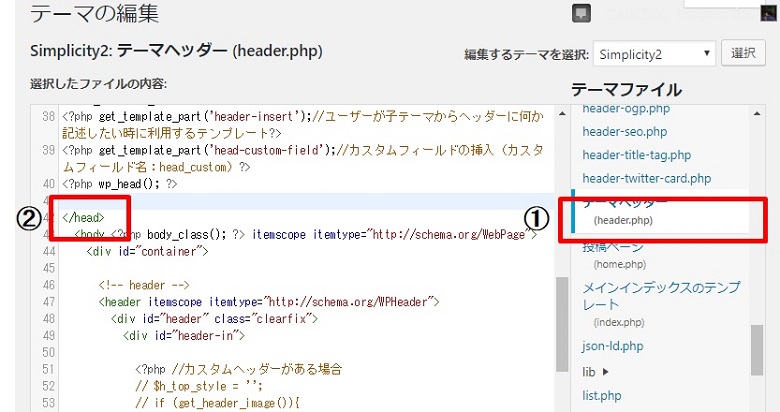Click the </head> closing tag line
This screenshot has width=780, height=412.
[x=83, y=217]
